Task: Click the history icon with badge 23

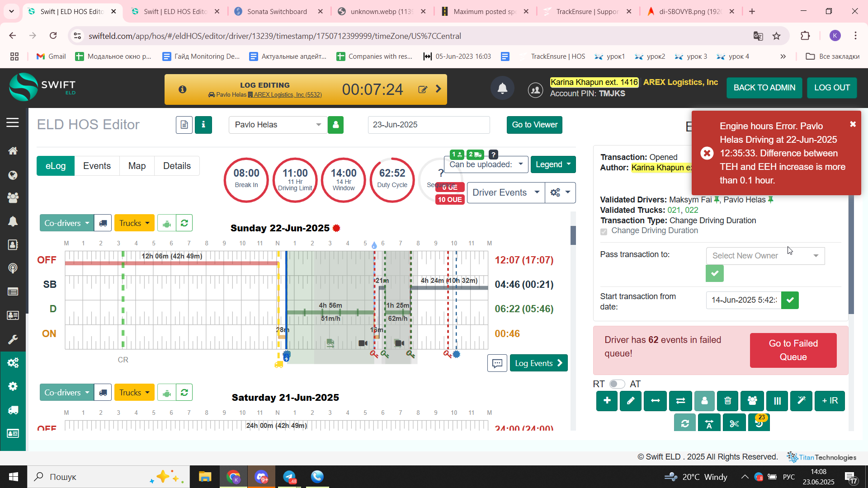Action: 759,423
